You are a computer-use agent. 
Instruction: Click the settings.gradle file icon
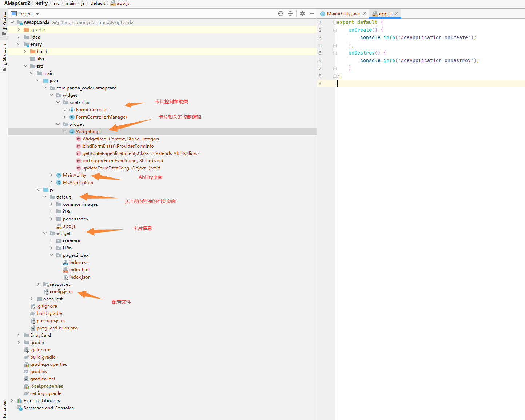click(x=26, y=393)
